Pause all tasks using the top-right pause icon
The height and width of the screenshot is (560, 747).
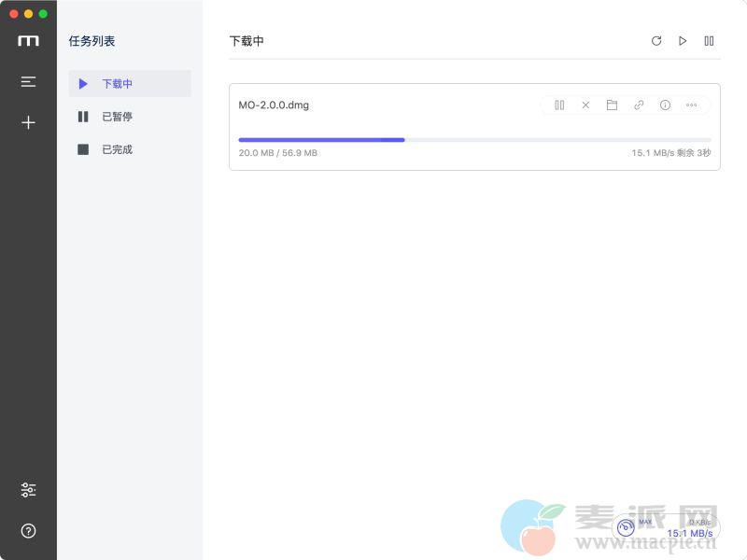click(709, 41)
